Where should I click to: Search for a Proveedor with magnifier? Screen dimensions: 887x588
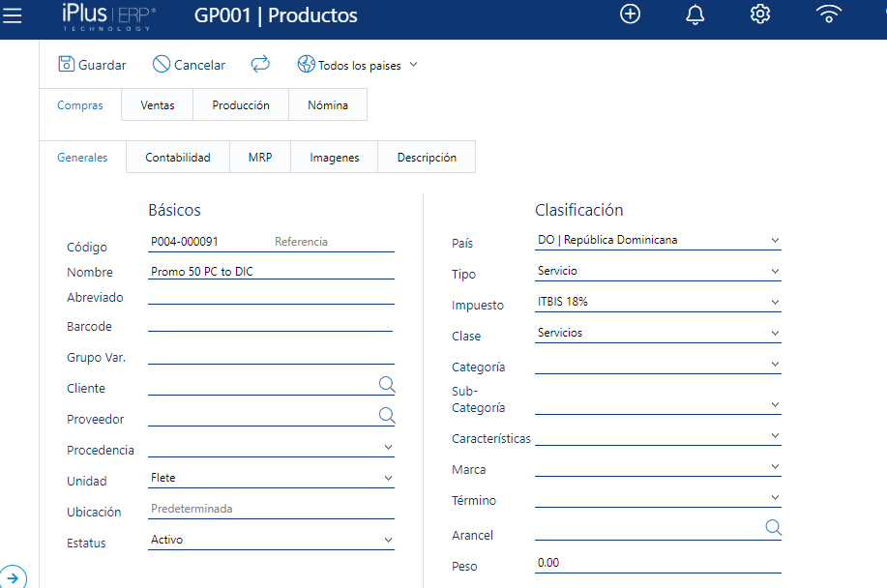[387, 416]
